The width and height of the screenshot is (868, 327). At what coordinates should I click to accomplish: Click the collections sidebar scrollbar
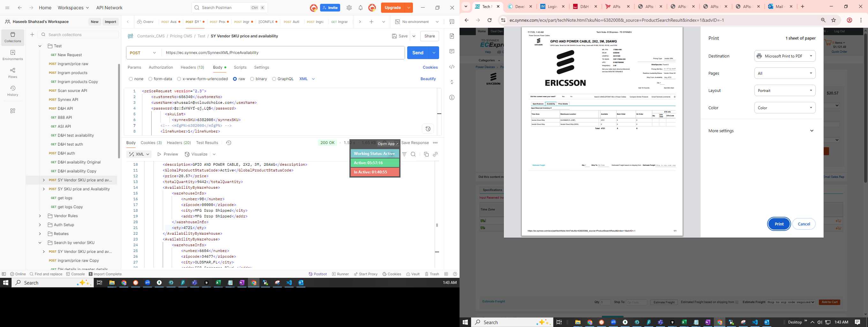tap(119, 111)
